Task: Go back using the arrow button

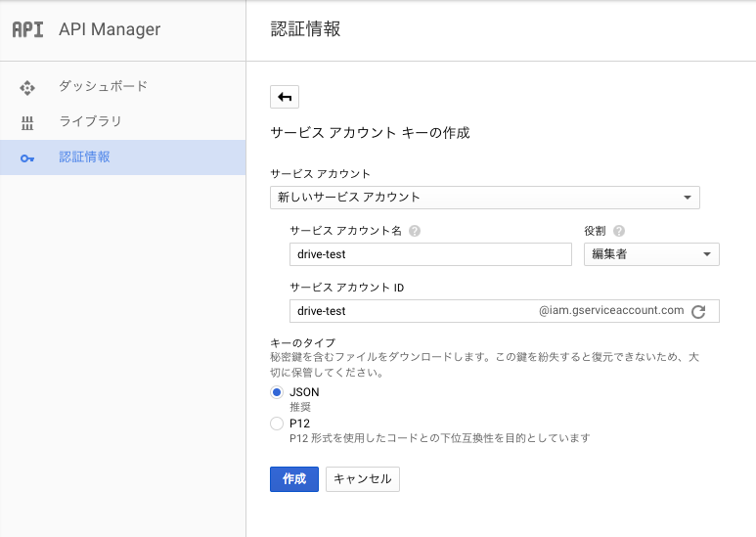Action: [x=285, y=97]
